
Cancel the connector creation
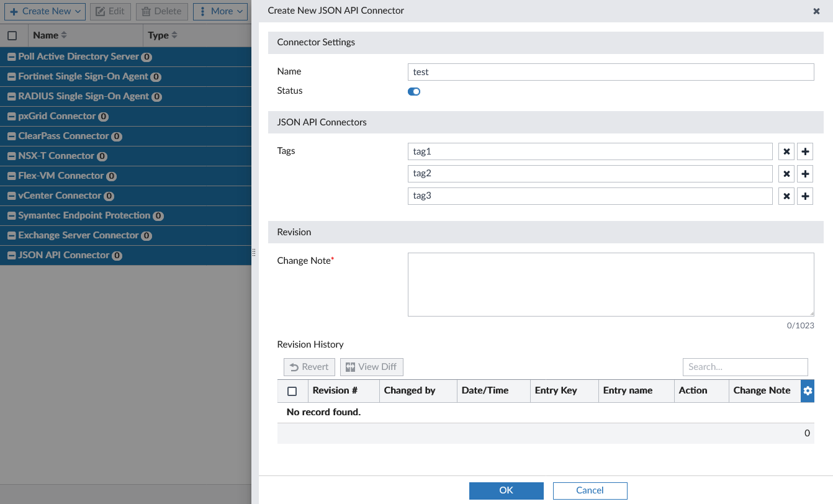(590, 490)
